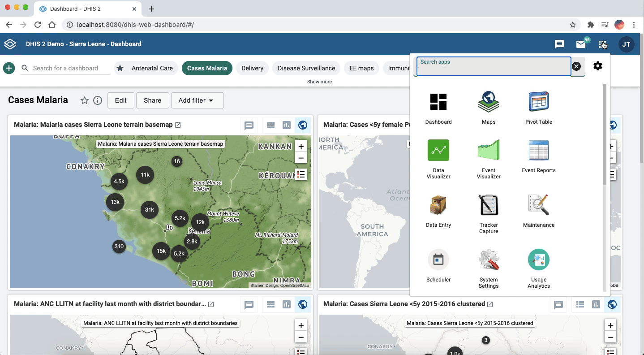Open the Data Visualizer app
Viewport: 644px width, 355px height.
coord(438,151)
